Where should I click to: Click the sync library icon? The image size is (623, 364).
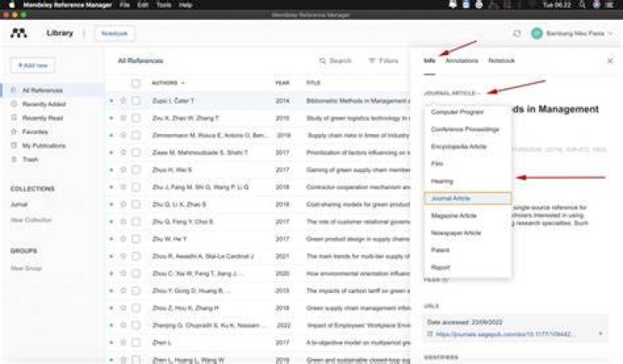517,34
